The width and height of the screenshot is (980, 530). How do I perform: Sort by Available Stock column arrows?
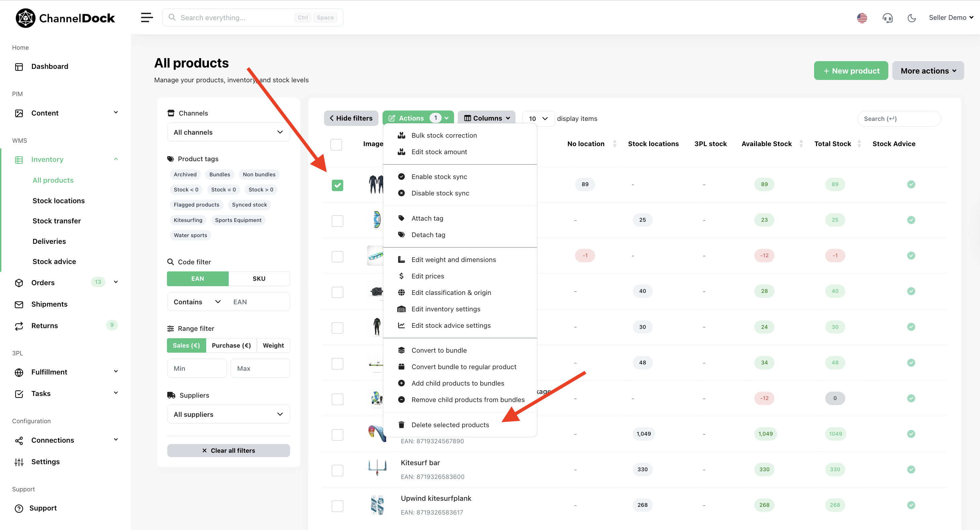[801, 144]
